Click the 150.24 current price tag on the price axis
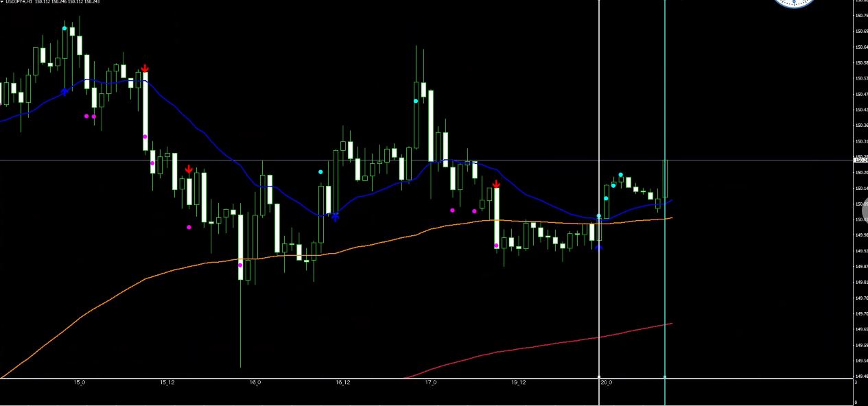Viewport: 868px width, 406px height. click(x=860, y=159)
